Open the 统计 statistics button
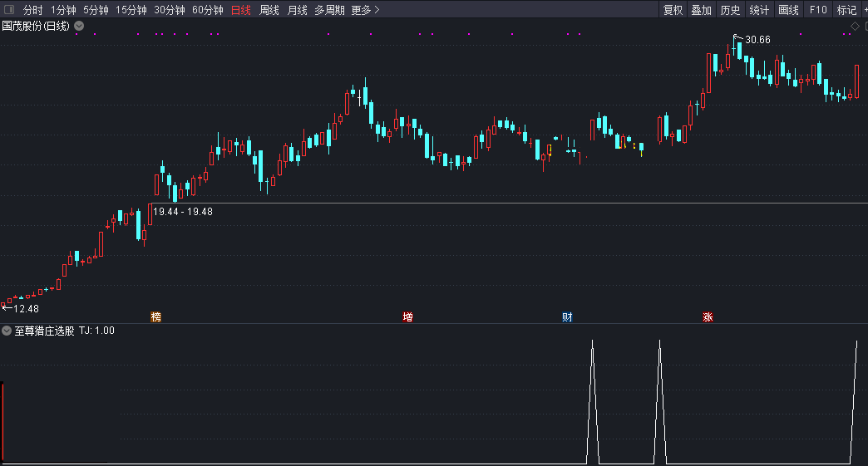This screenshot has height=466, width=868. pos(759,10)
